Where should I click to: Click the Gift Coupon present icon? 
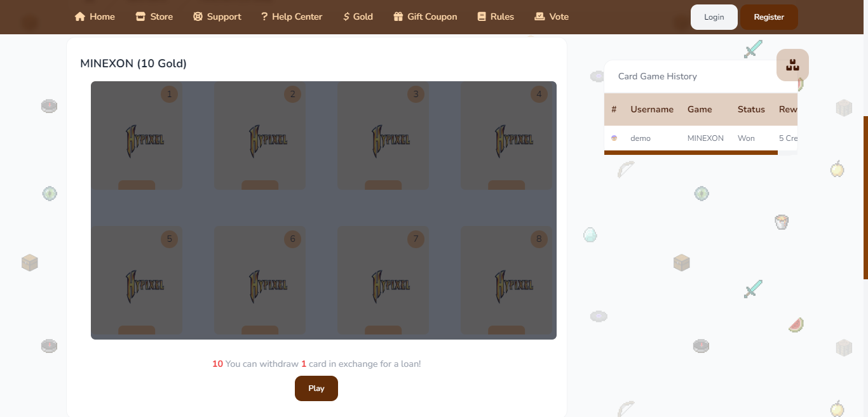pos(398,17)
